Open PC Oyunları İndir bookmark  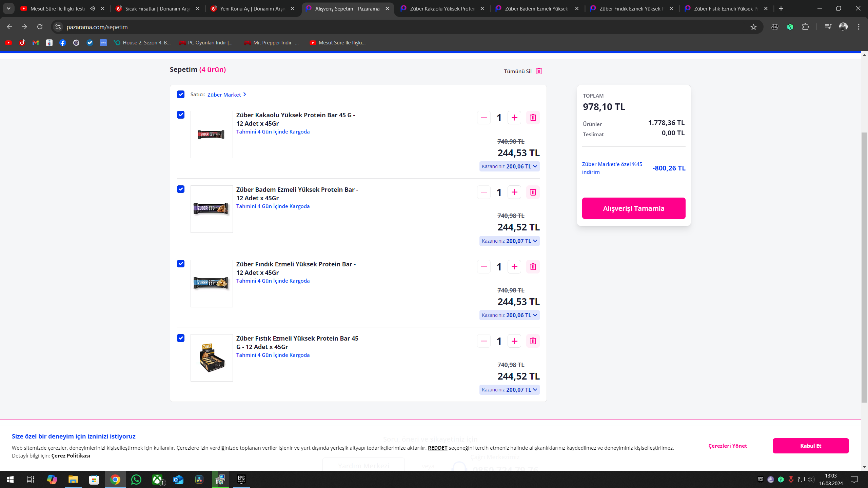206,43
